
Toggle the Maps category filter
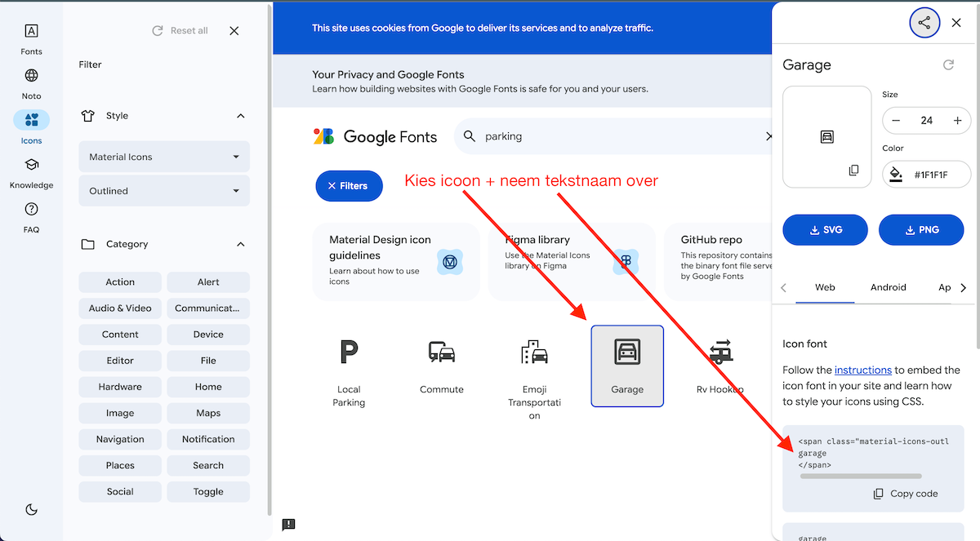click(x=208, y=413)
